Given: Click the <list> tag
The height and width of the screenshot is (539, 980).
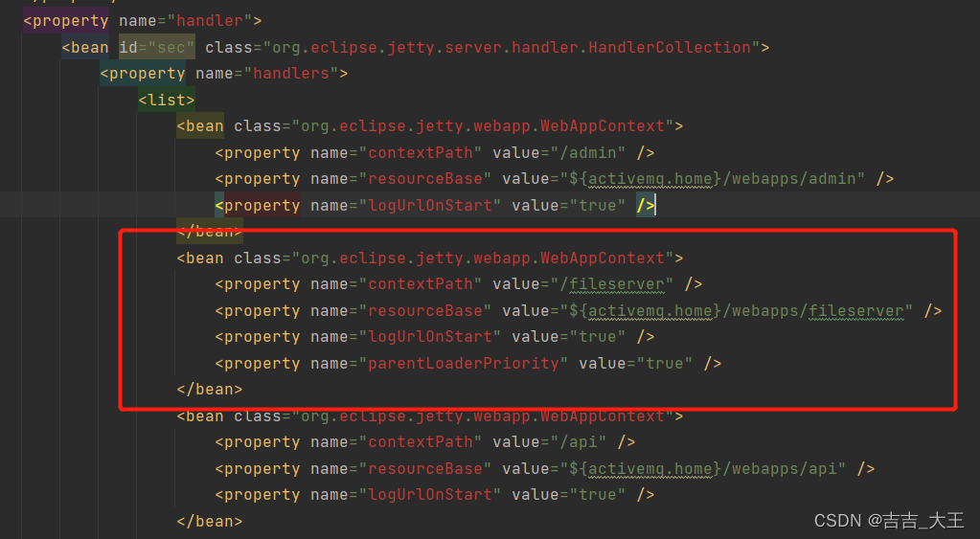Looking at the screenshot, I should pyautogui.click(x=167, y=100).
